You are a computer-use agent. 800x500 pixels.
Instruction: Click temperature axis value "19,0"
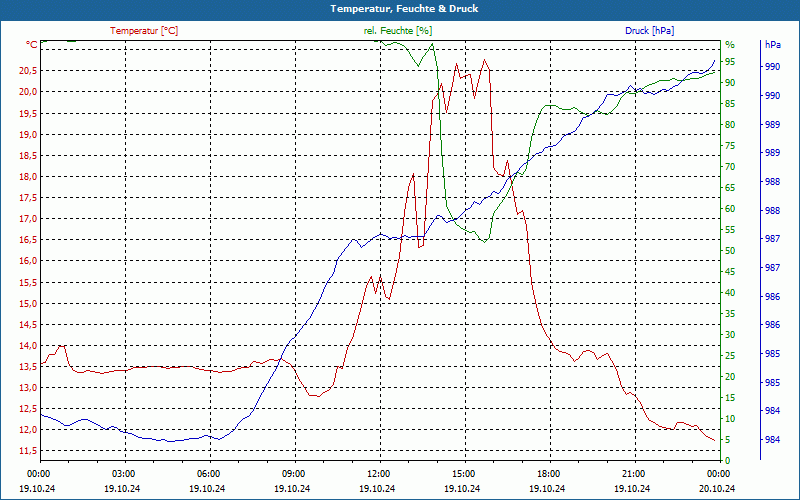[28, 135]
